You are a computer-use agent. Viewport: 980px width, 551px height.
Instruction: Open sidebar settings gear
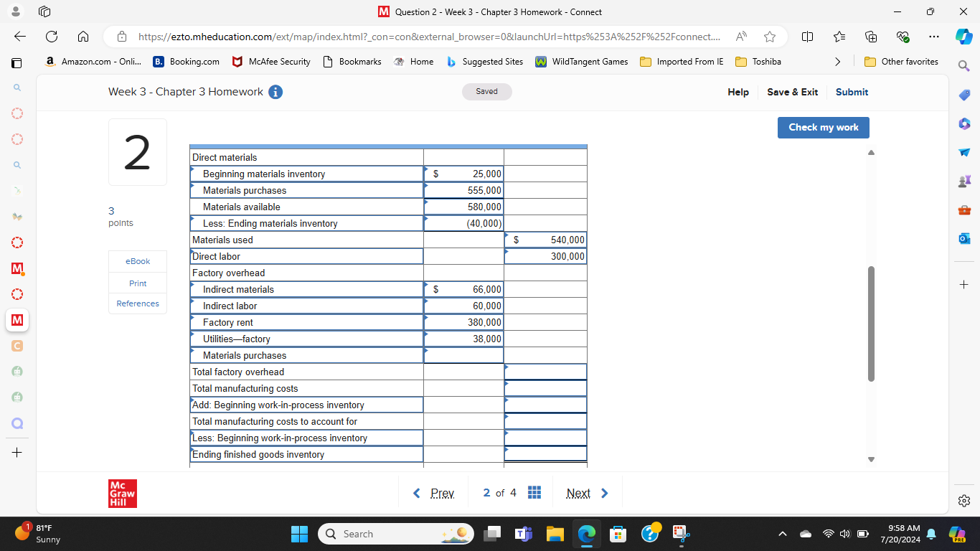[x=964, y=500]
